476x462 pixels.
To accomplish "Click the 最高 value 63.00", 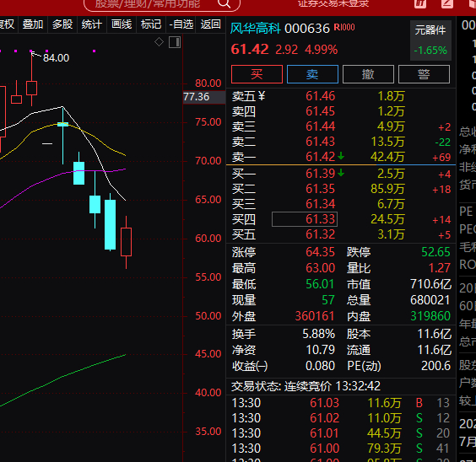I will coord(320,268).
